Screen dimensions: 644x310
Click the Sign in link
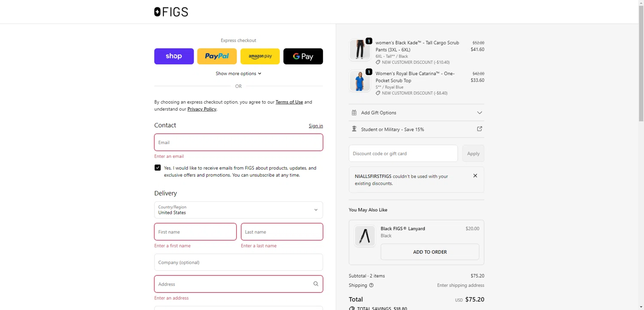(316, 126)
